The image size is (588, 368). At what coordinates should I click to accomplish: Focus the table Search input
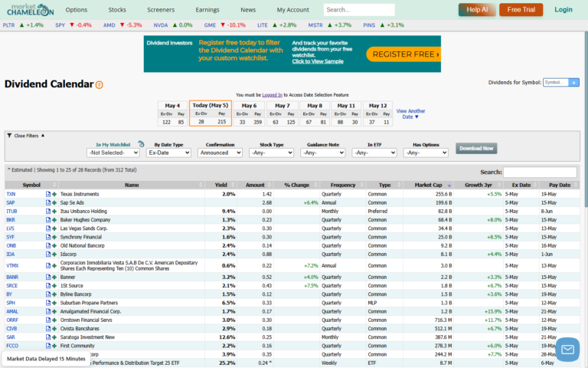pos(540,172)
